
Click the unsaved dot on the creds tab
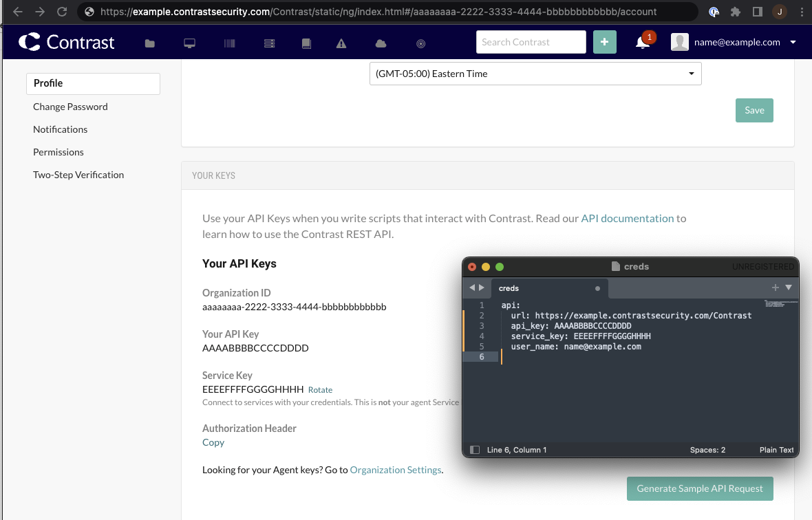click(x=597, y=289)
